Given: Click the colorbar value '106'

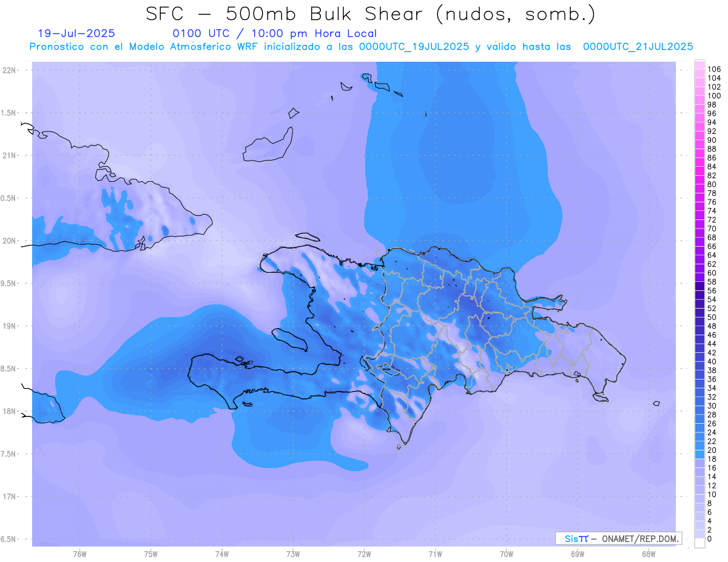Looking at the screenshot, I should coord(714,69).
